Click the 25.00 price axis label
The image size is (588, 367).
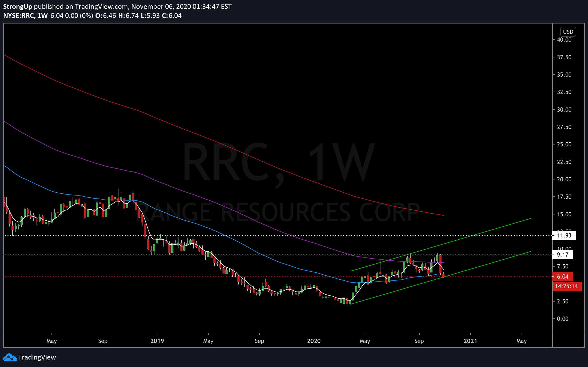[x=564, y=144]
